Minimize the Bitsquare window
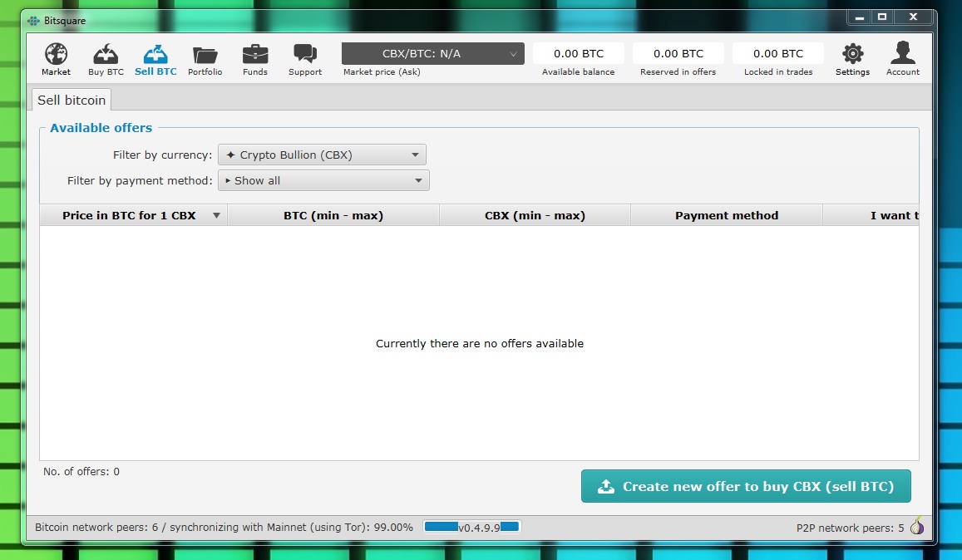Image resolution: width=962 pixels, height=560 pixels. point(860,17)
